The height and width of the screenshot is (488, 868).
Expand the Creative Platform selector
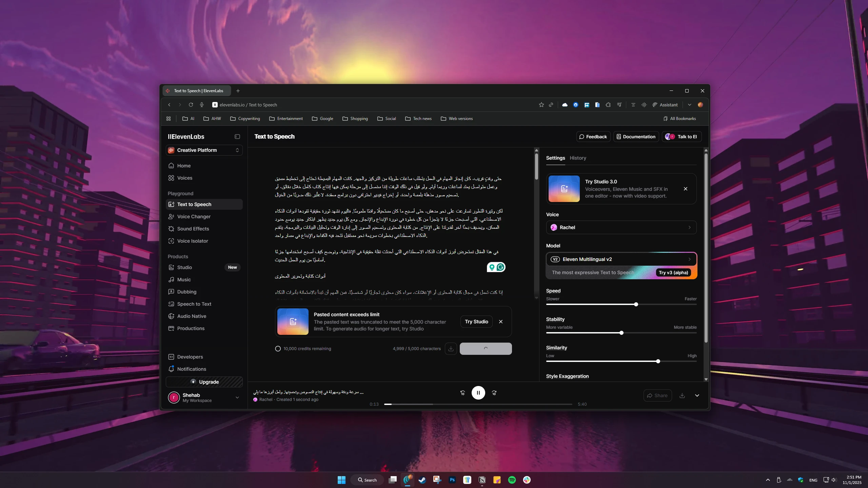(204, 150)
